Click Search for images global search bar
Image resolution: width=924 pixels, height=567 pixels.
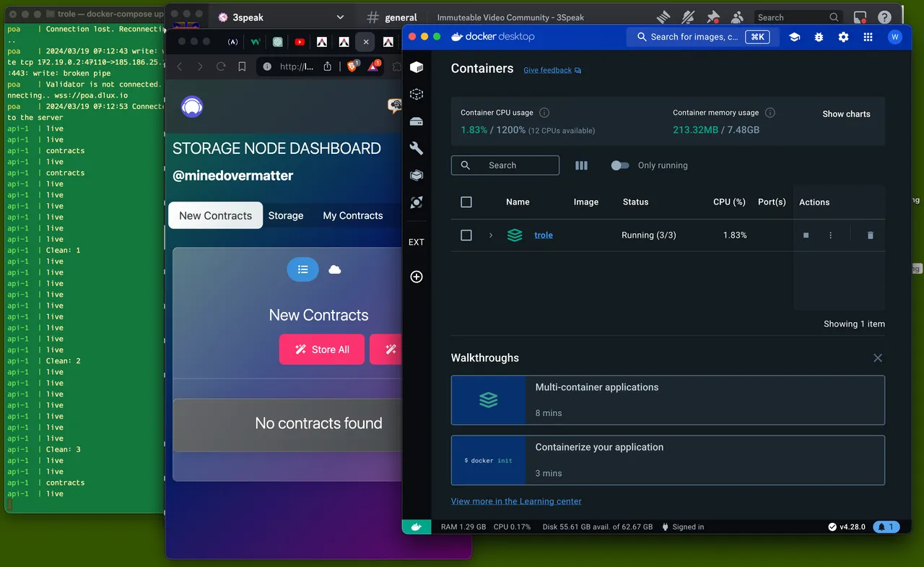[x=702, y=37]
